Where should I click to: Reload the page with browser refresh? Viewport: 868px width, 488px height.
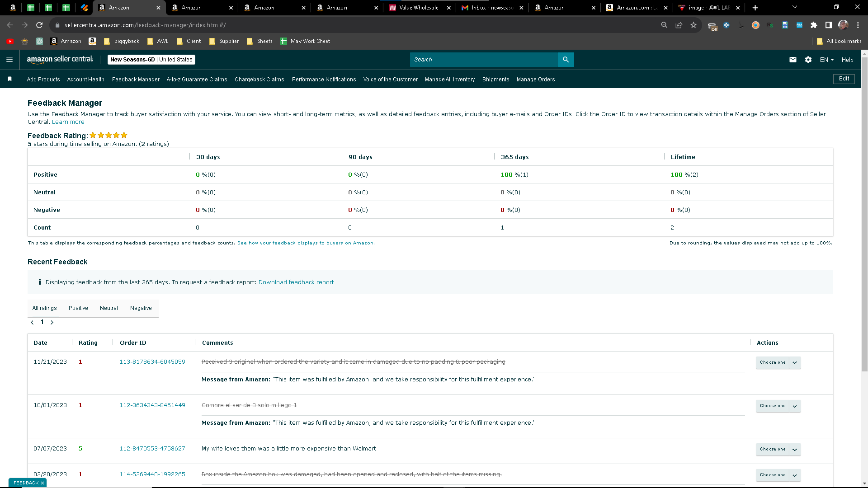pyautogui.click(x=39, y=25)
